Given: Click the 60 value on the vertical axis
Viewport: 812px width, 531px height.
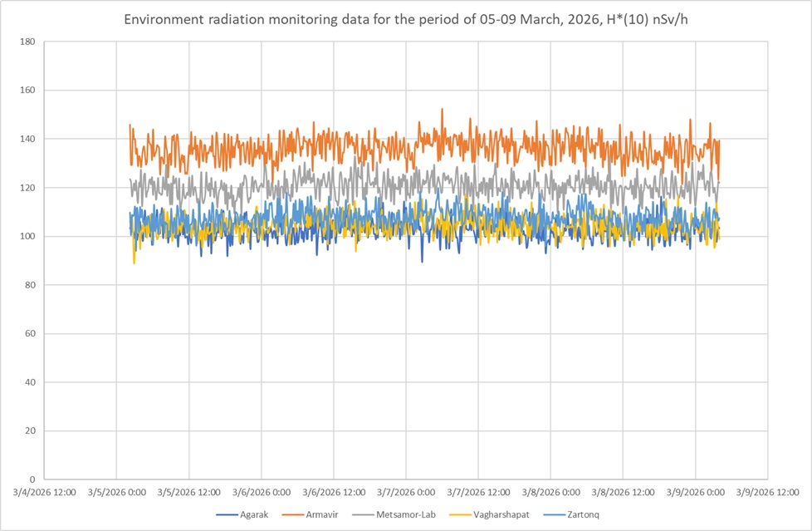Looking at the screenshot, I should (29, 333).
